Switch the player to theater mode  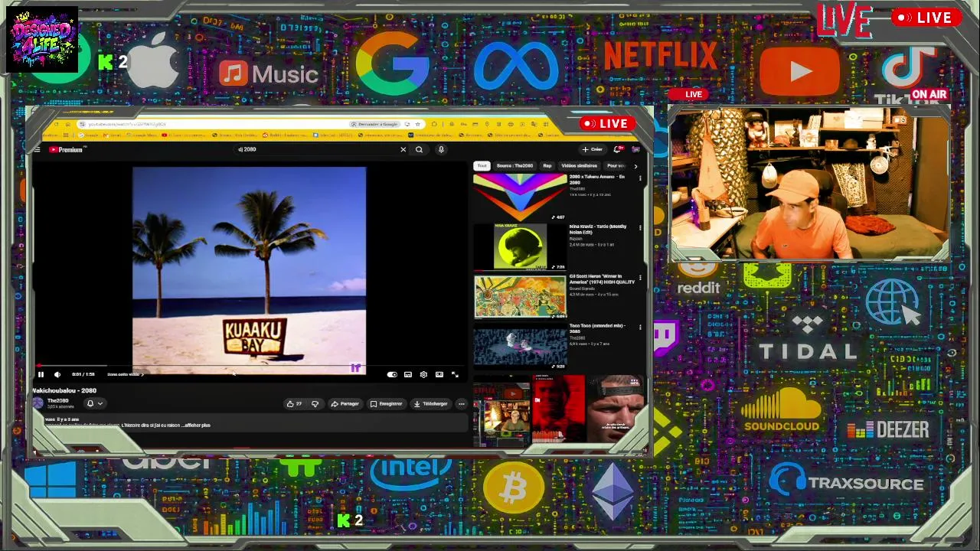439,374
